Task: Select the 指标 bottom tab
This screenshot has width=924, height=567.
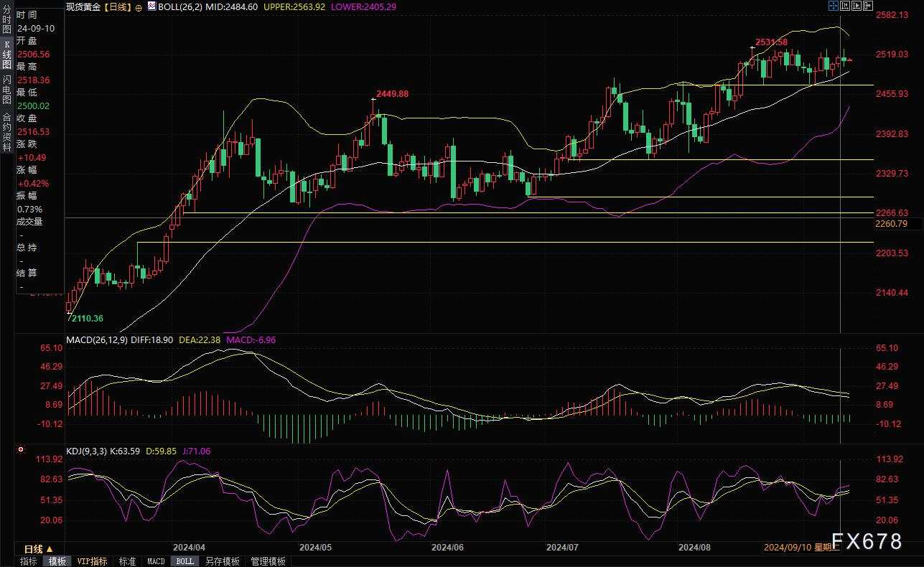Action: pos(29,561)
